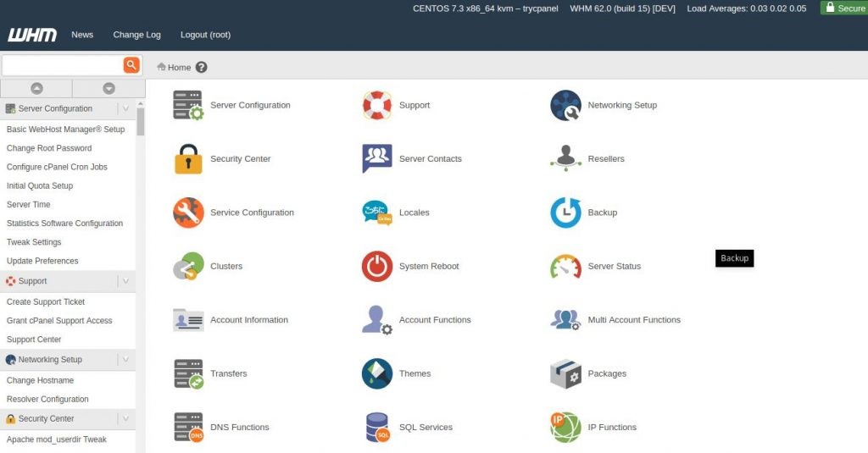
Task: Open Statistics Software Configuration link
Action: coord(64,223)
